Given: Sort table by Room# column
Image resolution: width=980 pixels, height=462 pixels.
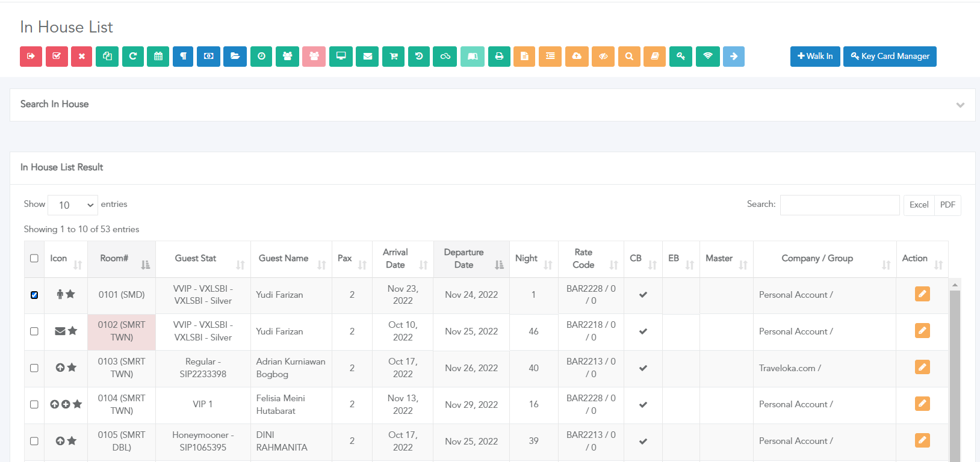Looking at the screenshot, I should pos(122,259).
